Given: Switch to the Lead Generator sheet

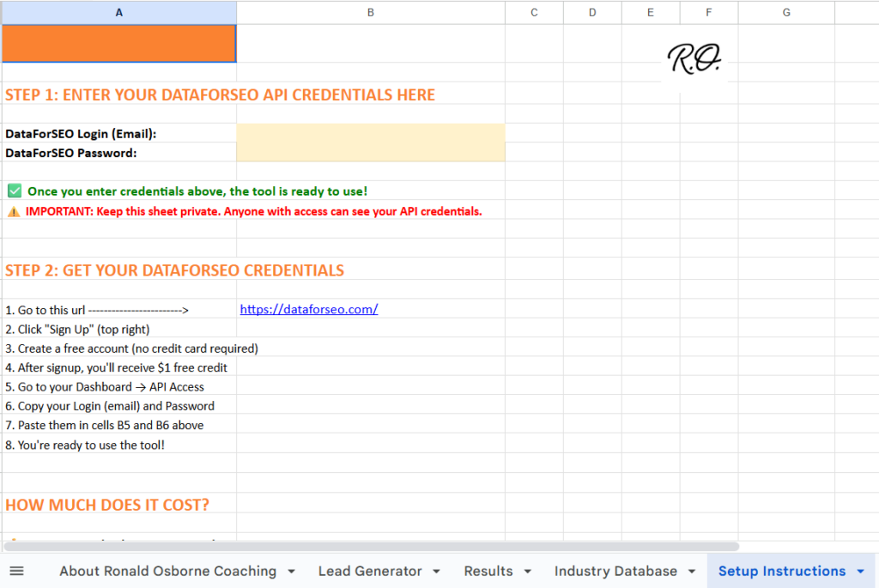Looking at the screenshot, I should point(369,570).
